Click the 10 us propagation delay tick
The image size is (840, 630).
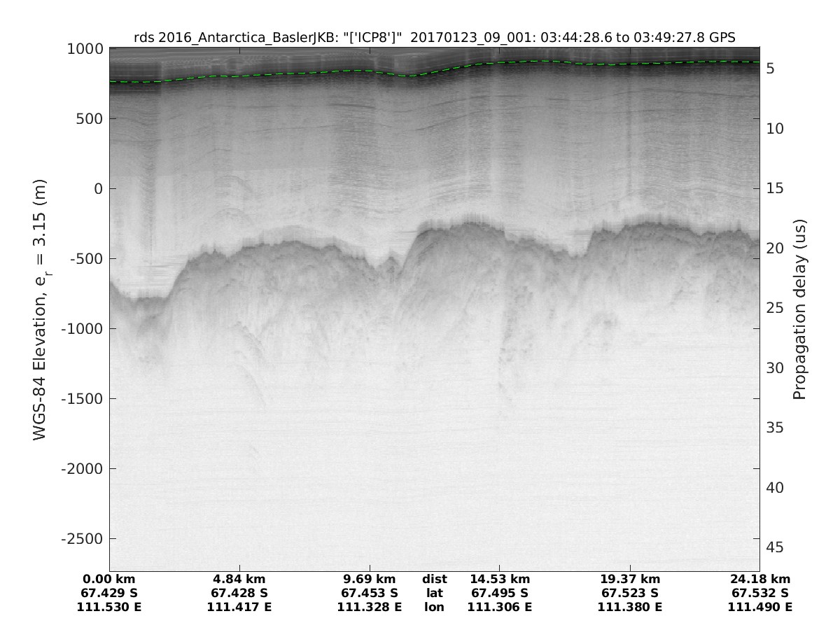(x=774, y=129)
